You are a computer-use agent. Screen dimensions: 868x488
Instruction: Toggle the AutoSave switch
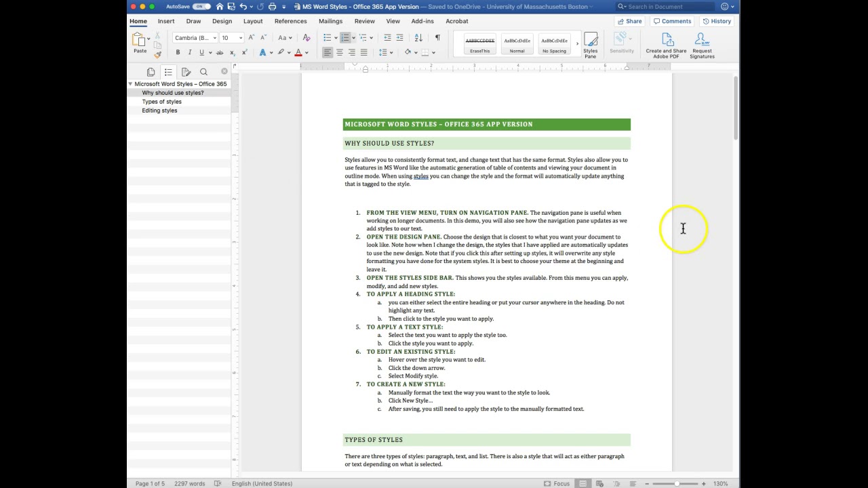201,7
